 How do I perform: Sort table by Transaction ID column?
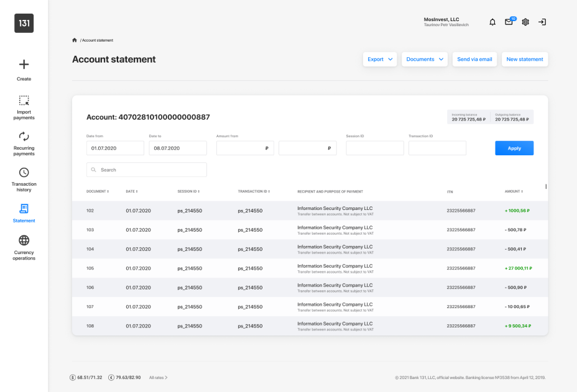254,191
